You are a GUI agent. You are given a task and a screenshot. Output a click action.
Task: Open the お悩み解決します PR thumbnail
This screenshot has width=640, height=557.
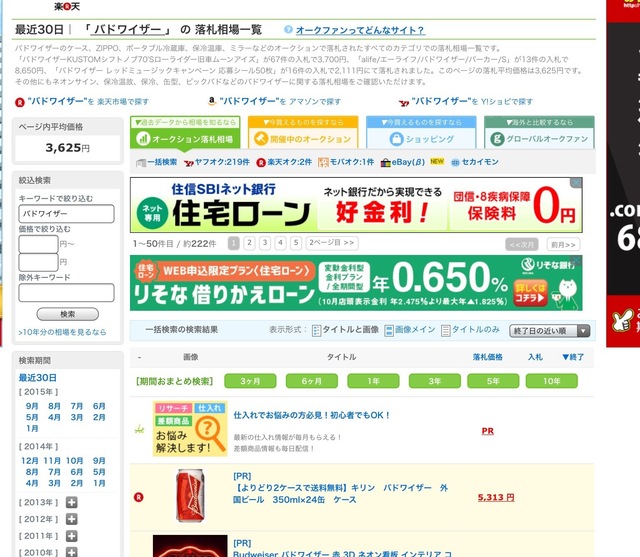[190, 429]
